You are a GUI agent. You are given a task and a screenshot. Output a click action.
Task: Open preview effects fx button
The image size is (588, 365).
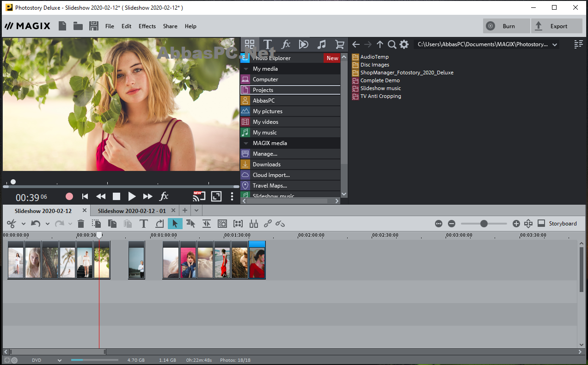(x=164, y=196)
